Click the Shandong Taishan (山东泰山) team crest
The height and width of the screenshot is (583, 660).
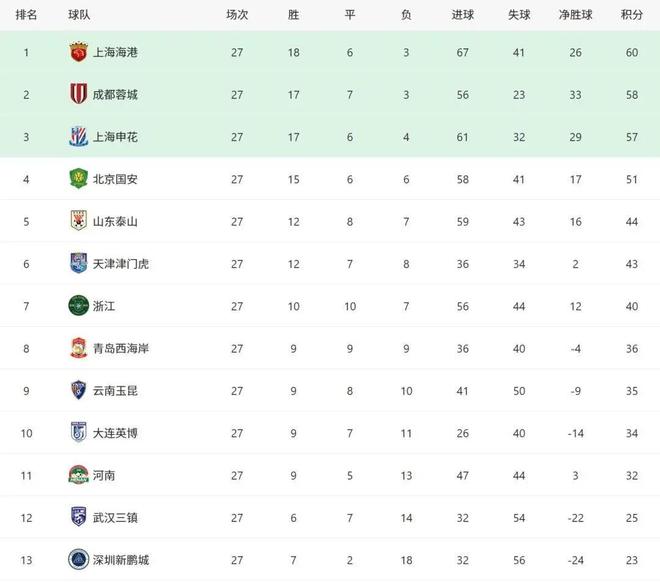click(78, 221)
